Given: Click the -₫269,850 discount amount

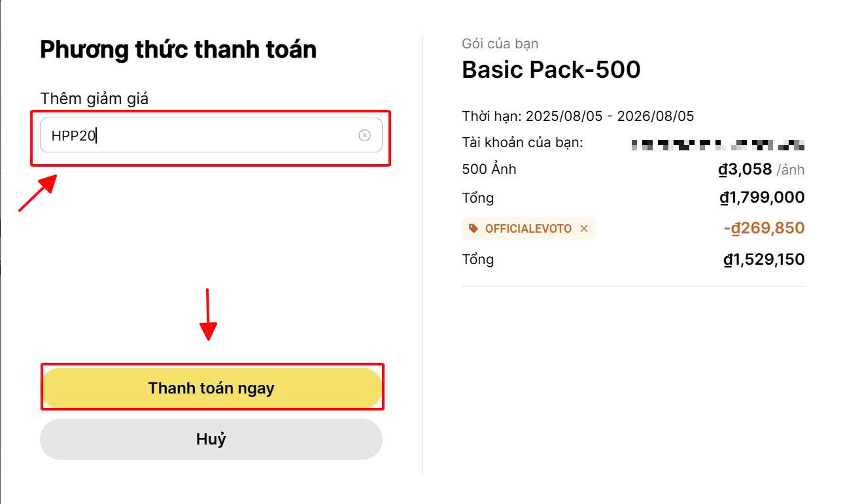Looking at the screenshot, I should 764,228.
